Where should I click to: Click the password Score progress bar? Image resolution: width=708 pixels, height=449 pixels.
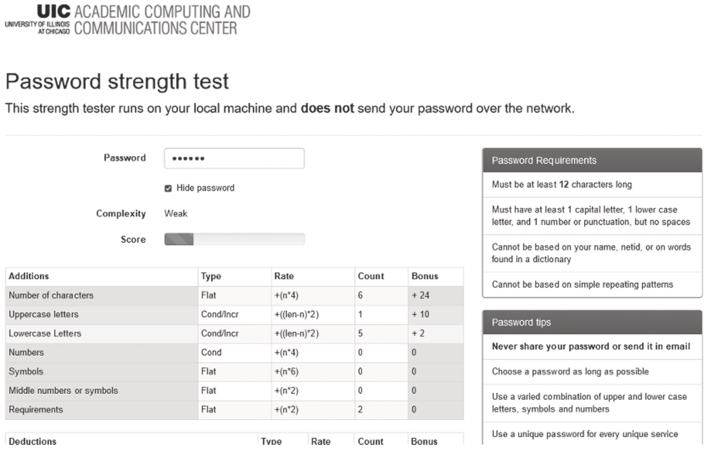coord(234,239)
